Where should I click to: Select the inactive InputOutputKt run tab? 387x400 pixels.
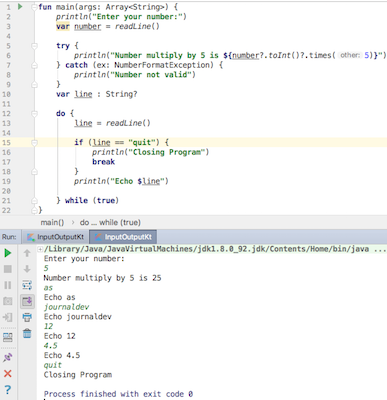(56, 237)
